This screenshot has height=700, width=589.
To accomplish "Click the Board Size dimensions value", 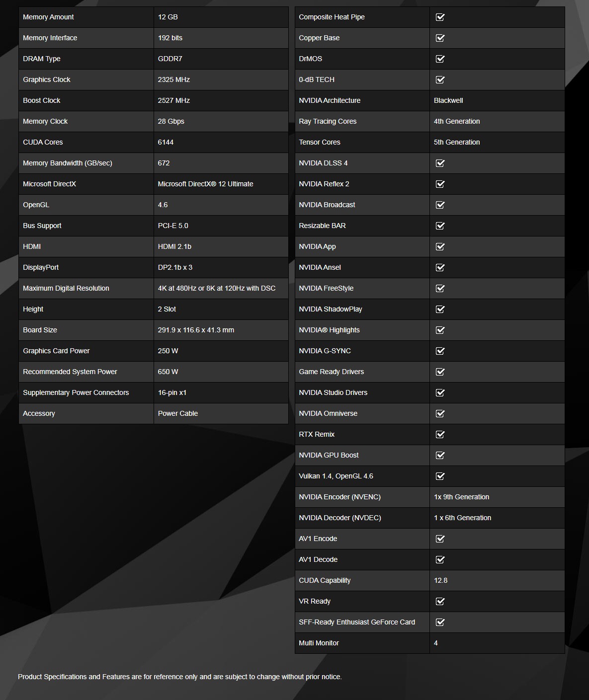I will click(x=196, y=330).
